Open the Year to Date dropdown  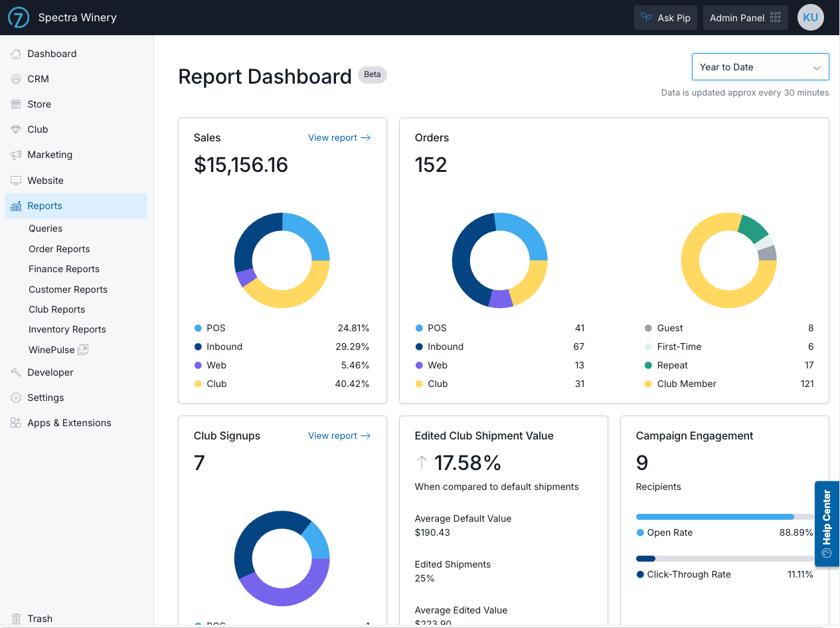point(760,67)
